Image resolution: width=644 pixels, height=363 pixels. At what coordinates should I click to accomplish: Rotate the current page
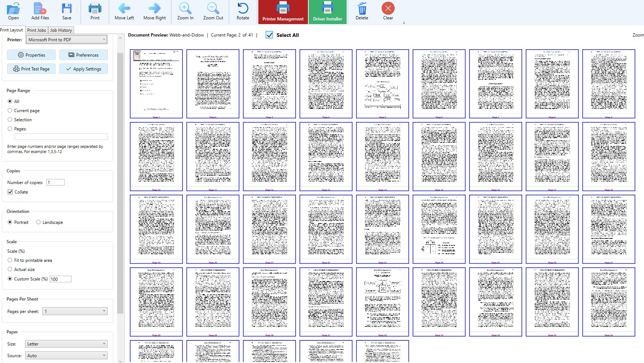point(243,11)
